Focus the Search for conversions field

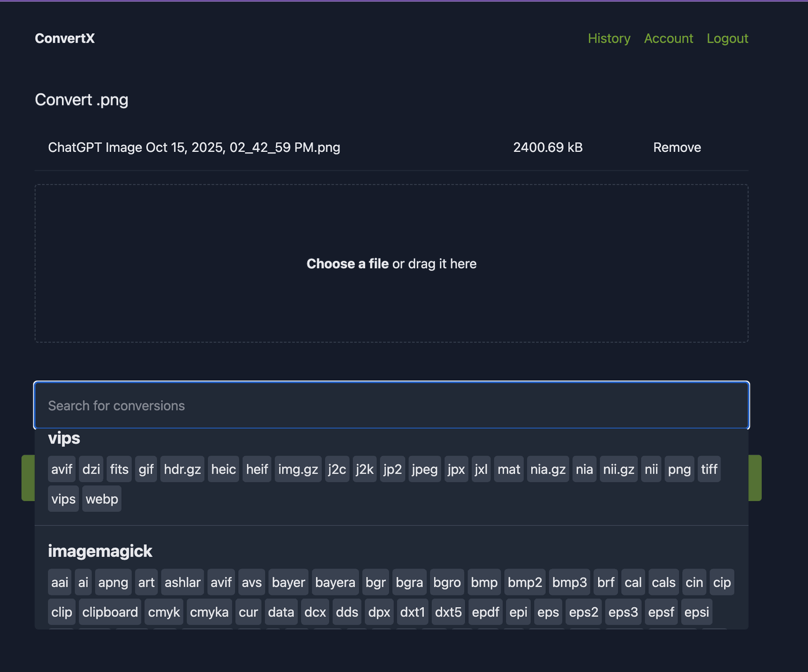coord(391,405)
